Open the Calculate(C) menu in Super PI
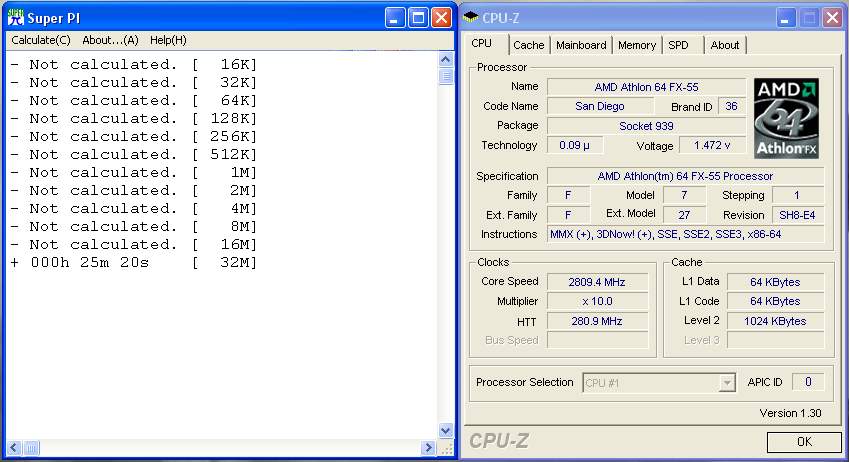 (41, 40)
